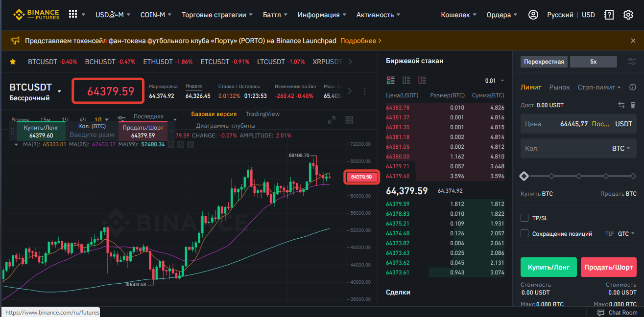The image size is (644, 317).
Task: Close the floating quick-order widget
Action: (171, 131)
